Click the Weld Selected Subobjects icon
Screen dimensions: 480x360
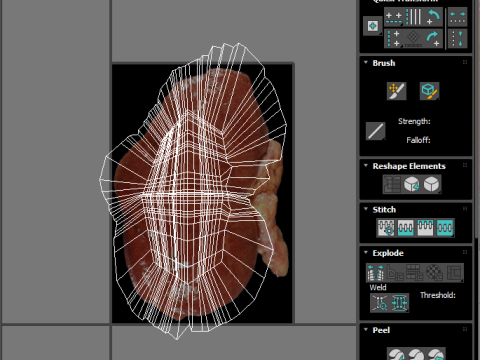click(399, 303)
